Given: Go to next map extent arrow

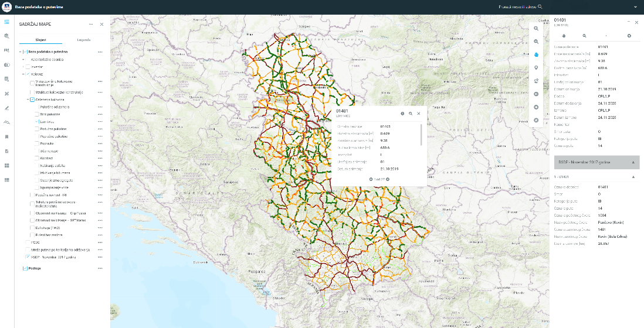Looking at the screenshot, I should 536,107.
